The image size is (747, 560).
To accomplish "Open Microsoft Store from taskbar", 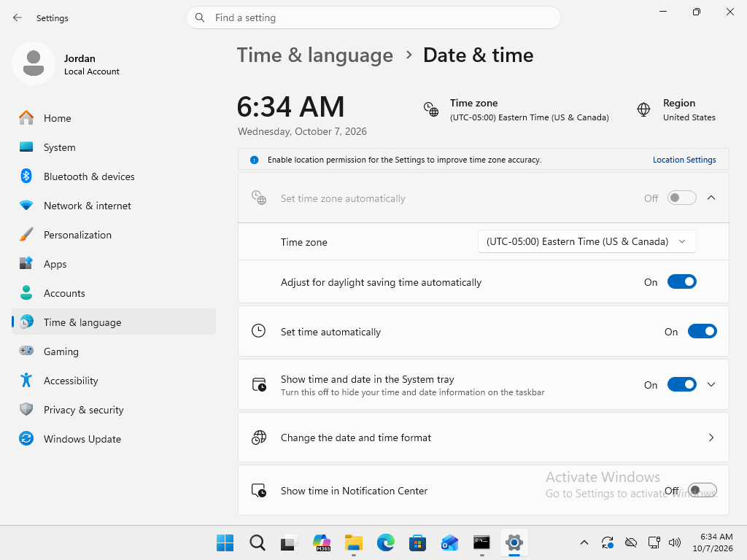I will point(418,542).
